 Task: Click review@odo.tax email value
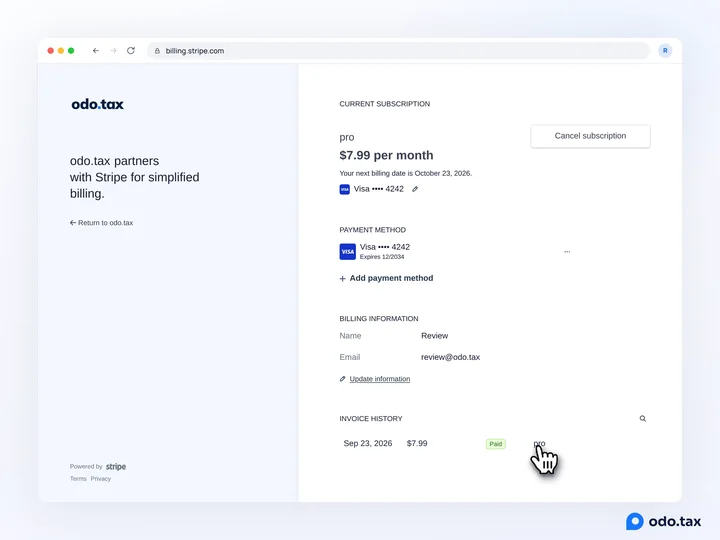450,357
